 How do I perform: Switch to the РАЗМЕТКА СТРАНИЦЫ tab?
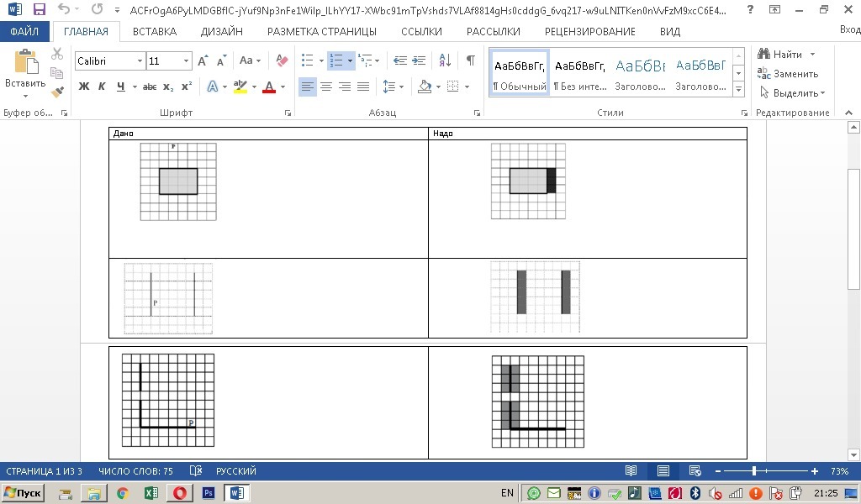pos(322,32)
